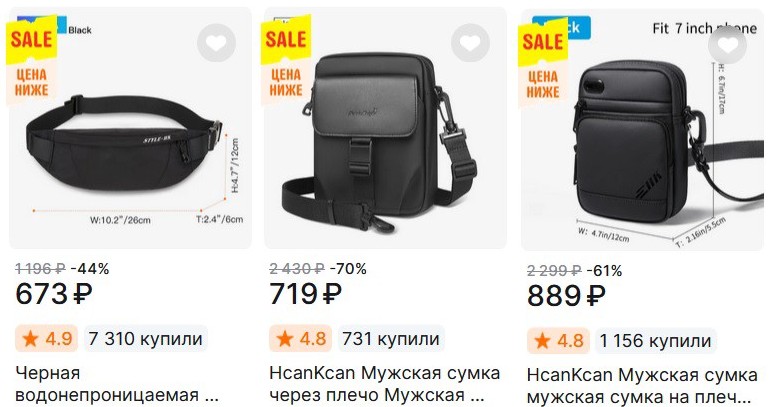Open Черная водонепроницаемая product title
This screenshot has height=407, width=771.
tap(117, 384)
